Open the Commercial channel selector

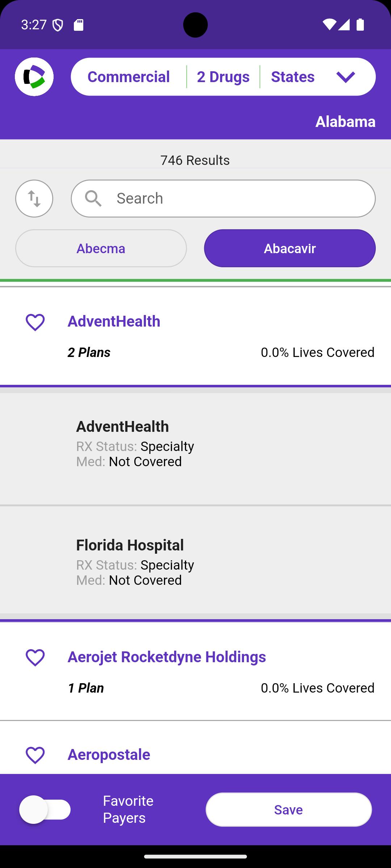[x=129, y=77]
